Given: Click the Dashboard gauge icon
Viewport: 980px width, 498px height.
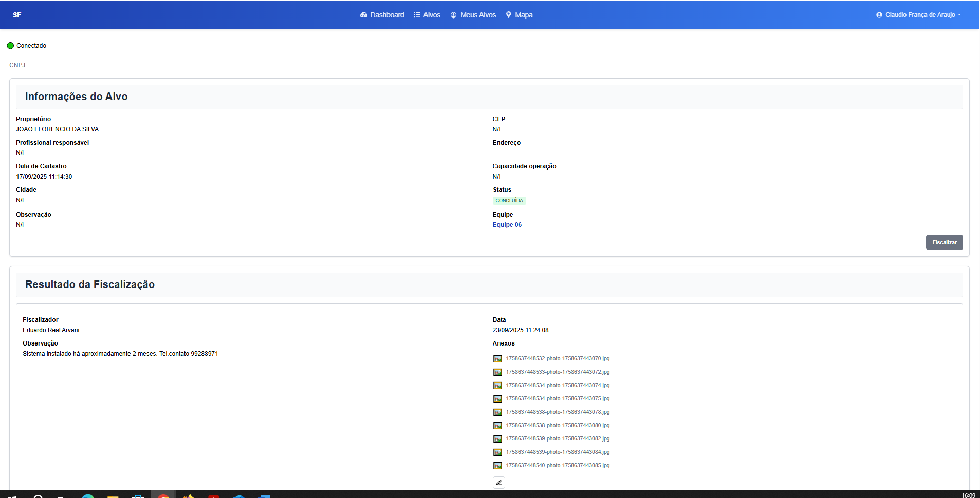Looking at the screenshot, I should (x=364, y=15).
